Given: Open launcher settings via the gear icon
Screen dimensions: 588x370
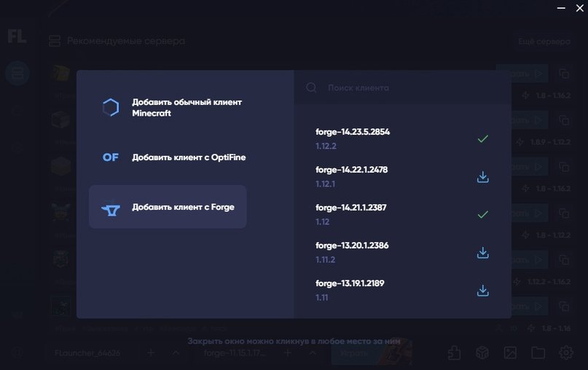Looking at the screenshot, I should (x=565, y=353).
